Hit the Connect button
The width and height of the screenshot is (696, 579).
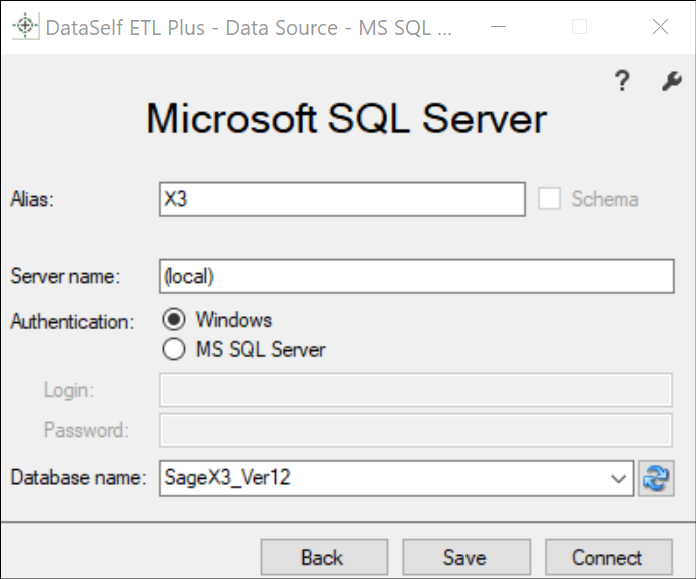pos(607,557)
